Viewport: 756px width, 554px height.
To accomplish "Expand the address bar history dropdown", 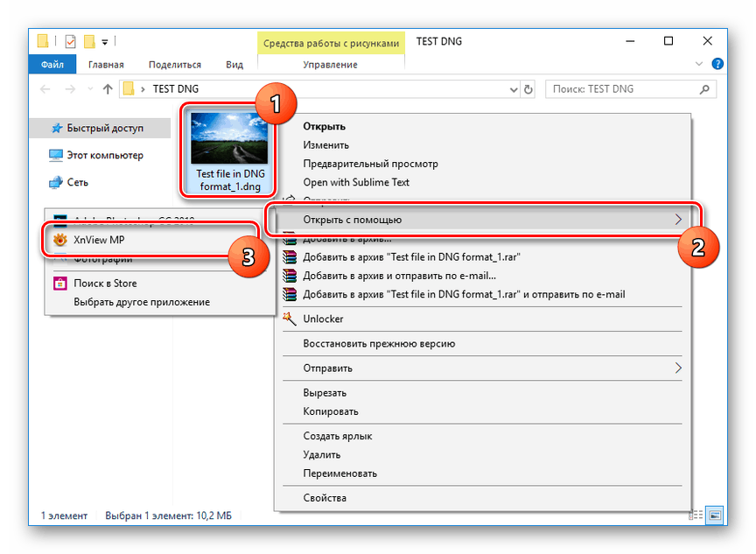I will click(514, 89).
